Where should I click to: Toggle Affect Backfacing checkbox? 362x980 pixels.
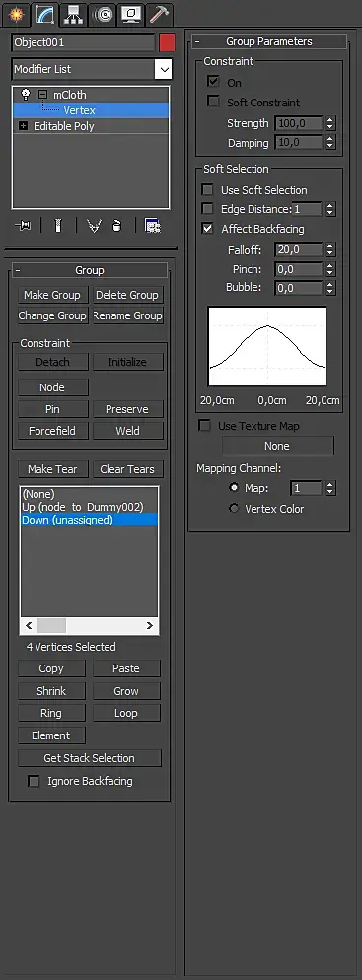tap(207, 229)
